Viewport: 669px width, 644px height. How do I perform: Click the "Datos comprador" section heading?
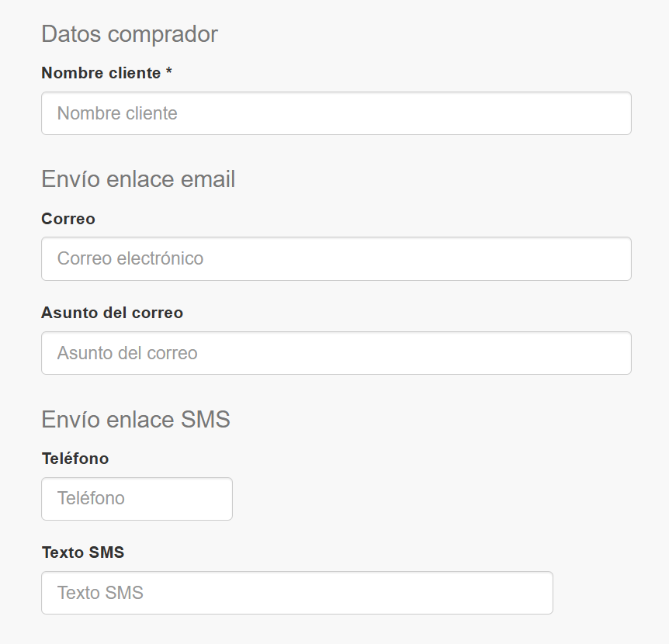click(130, 34)
